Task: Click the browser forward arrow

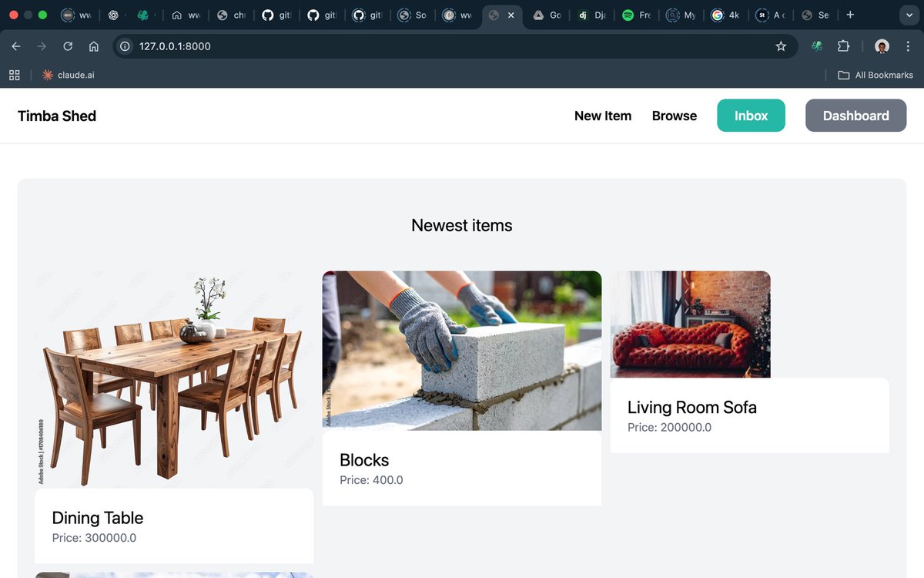Action: pyautogui.click(x=42, y=46)
